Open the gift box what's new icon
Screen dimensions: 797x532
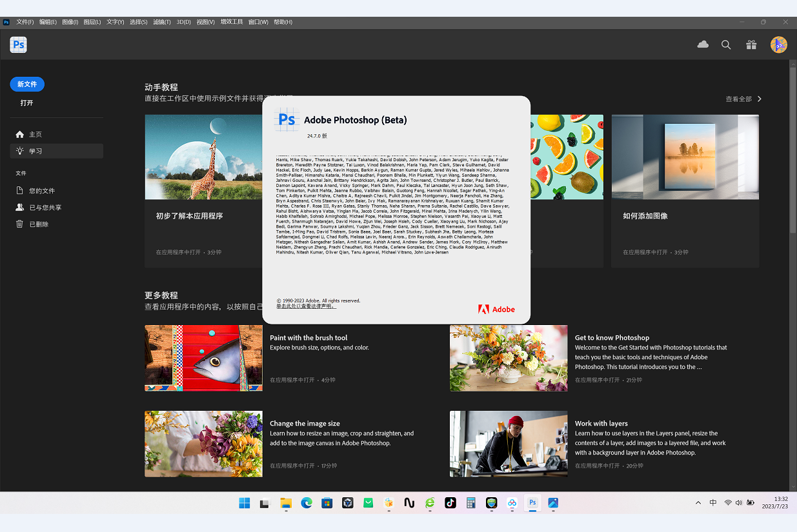(x=751, y=44)
